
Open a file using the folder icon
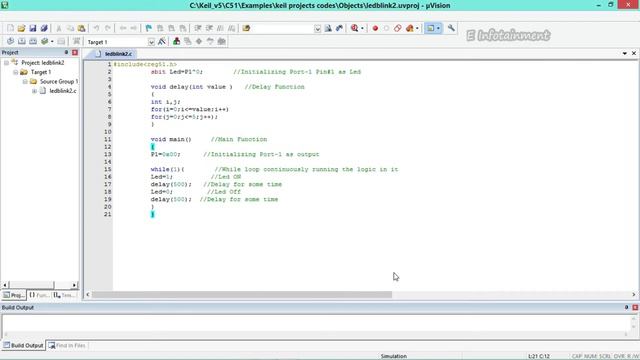point(21,28)
